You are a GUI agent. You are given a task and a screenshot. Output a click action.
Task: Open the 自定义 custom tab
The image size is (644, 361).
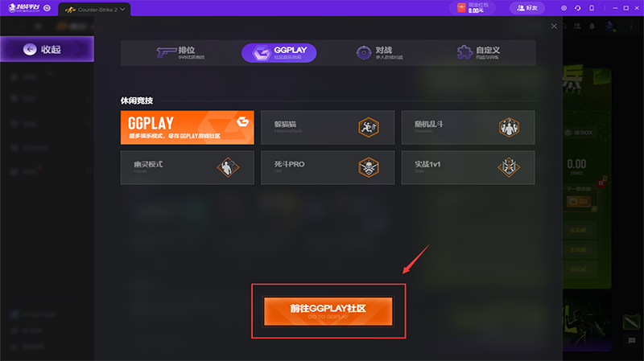click(478, 52)
